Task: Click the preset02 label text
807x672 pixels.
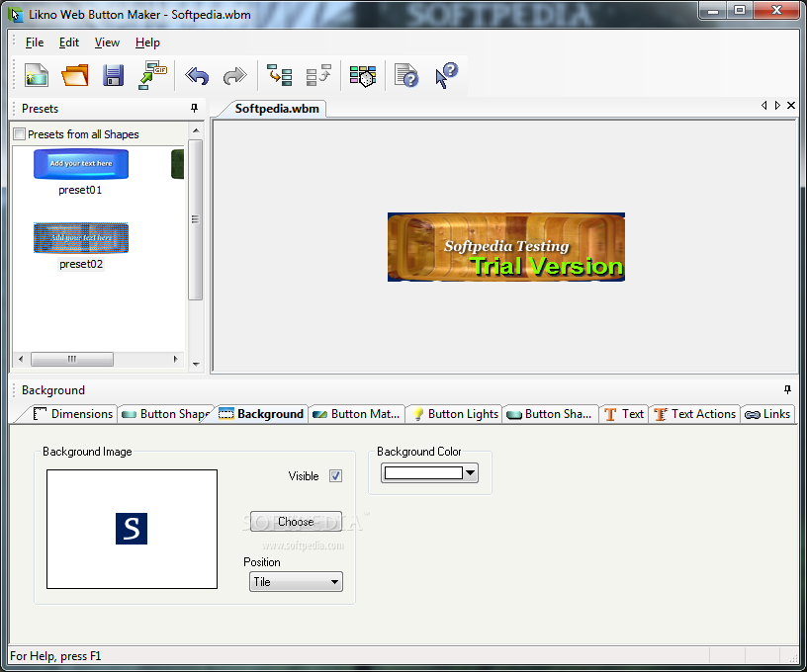Action: [x=81, y=264]
